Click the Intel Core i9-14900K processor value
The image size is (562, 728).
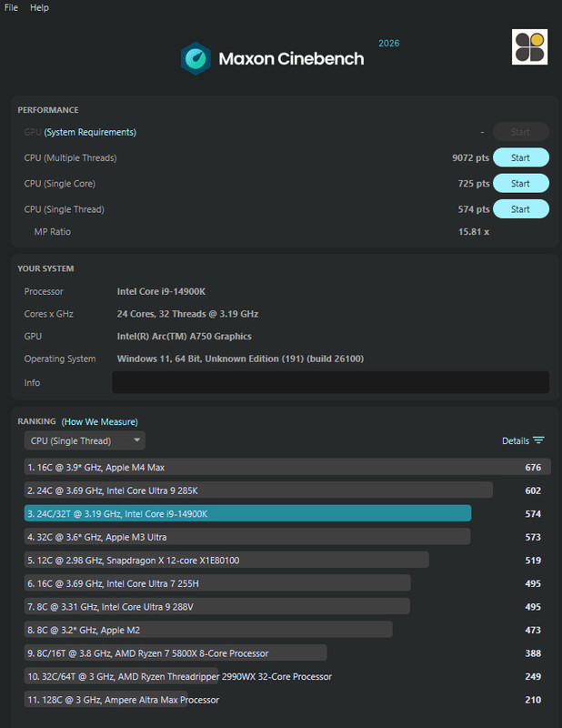tap(161, 291)
